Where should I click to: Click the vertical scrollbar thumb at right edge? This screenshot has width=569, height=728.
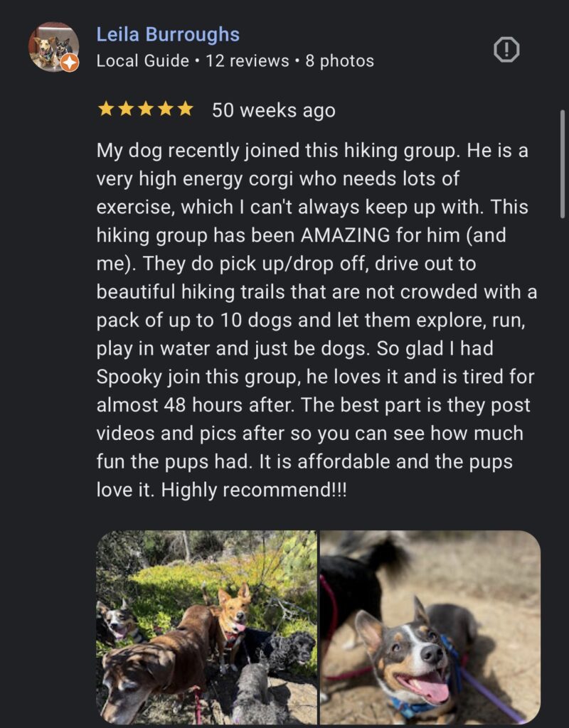[563, 164]
